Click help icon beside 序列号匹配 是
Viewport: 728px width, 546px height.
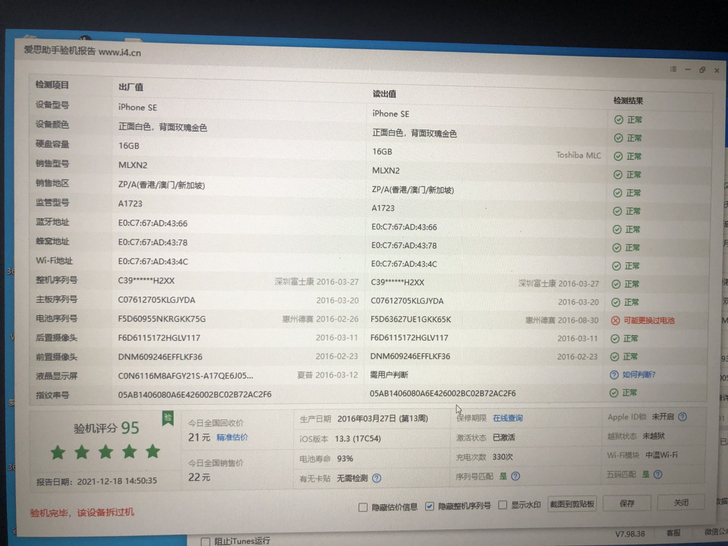[515, 476]
